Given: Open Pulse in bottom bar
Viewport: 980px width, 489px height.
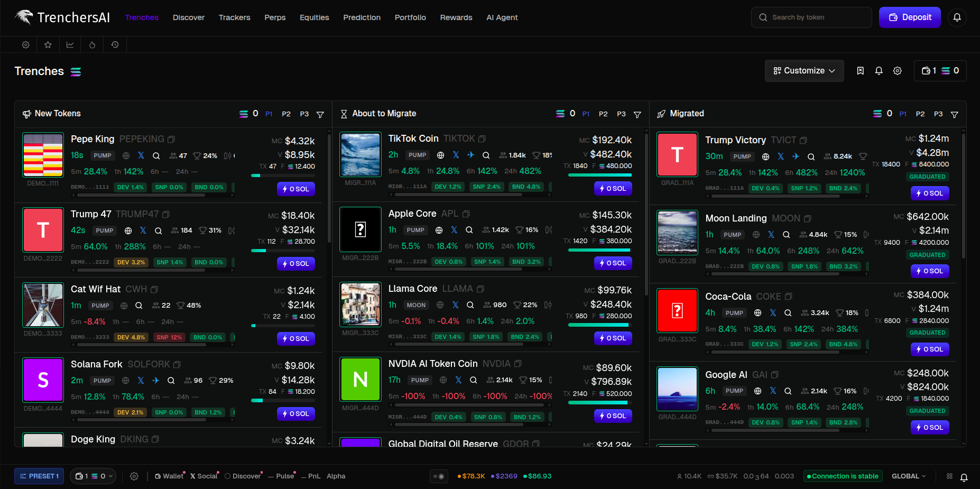Looking at the screenshot, I should click(x=281, y=476).
